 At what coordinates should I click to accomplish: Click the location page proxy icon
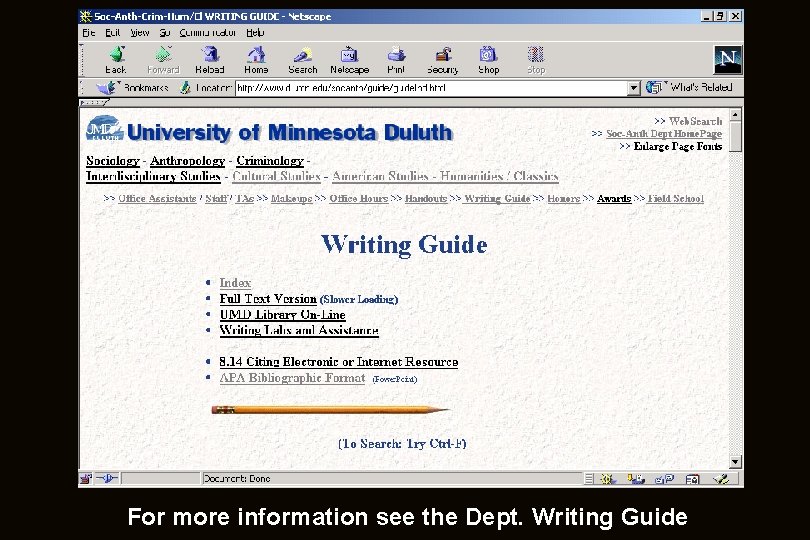tap(185, 88)
